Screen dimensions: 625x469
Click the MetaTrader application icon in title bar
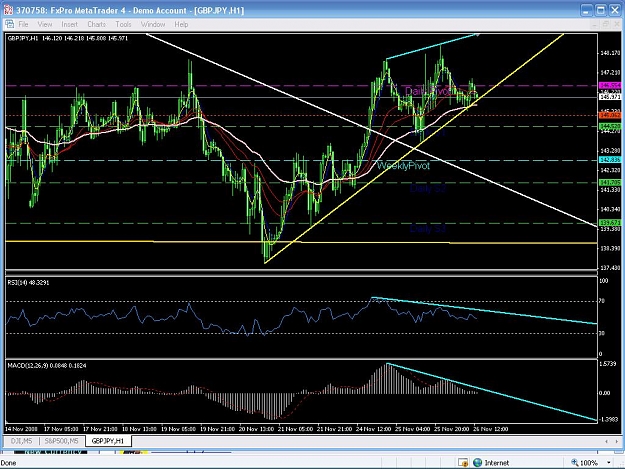(8, 10)
